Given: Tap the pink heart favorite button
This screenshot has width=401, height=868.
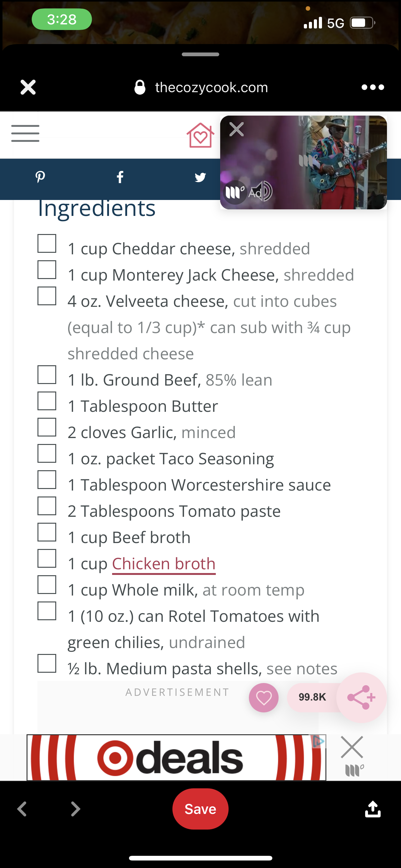Looking at the screenshot, I should pos(264,697).
